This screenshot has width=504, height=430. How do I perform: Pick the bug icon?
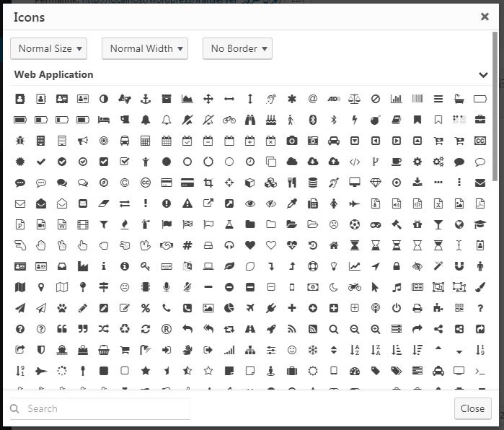pyautogui.click(x=20, y=141)
